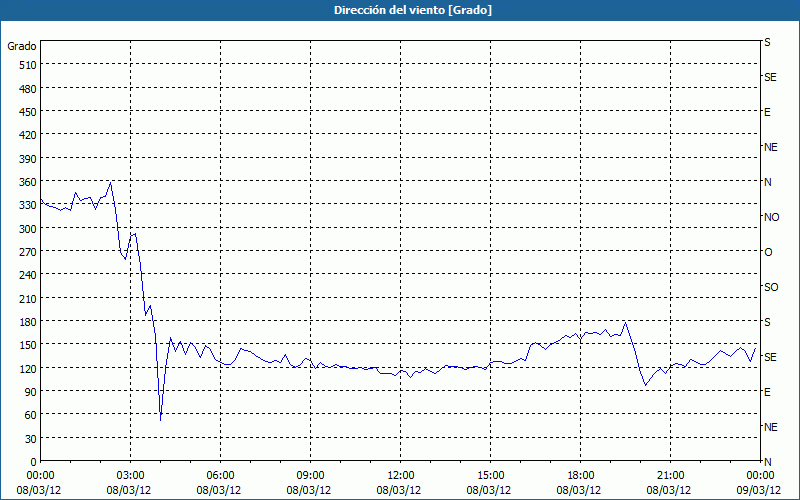This screenshot has height=500, width=800.
Task: Click the 'Grado' axis unit label
Action: 22,46
